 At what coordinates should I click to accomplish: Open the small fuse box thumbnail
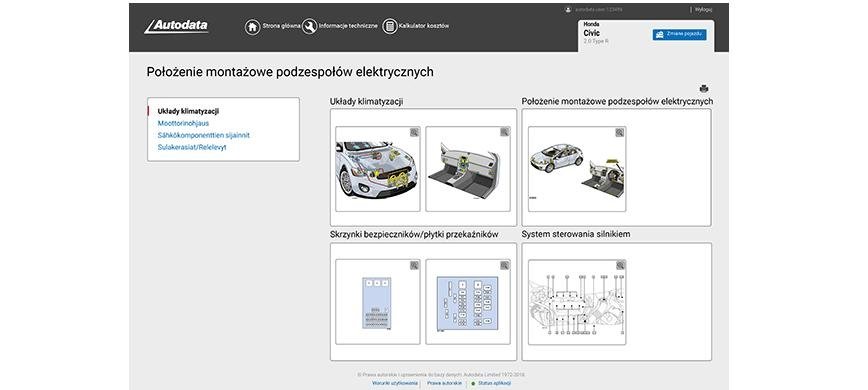tap(378, 302)
